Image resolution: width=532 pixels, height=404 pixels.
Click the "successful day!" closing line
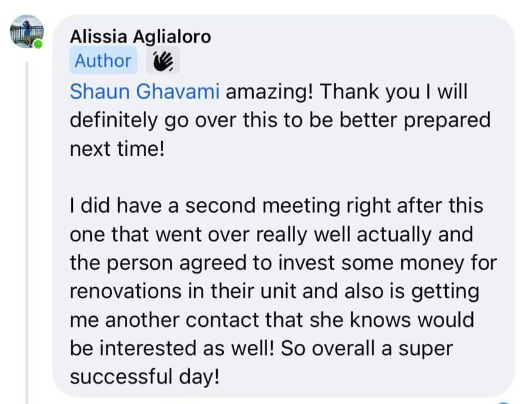pos(145,377)
